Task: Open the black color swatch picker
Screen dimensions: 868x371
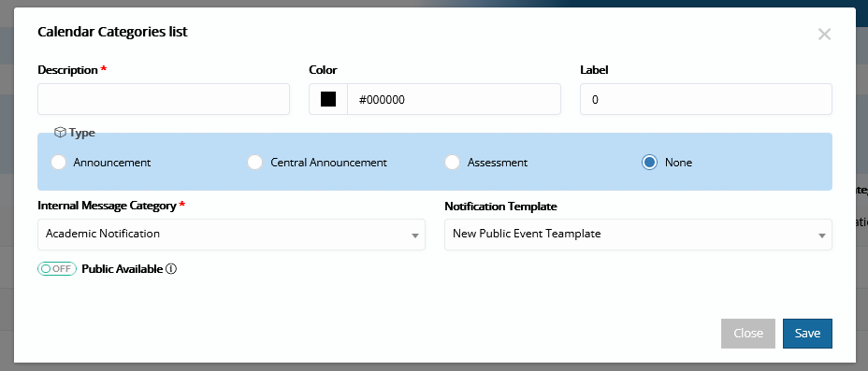Action: (x=328, y=99)
